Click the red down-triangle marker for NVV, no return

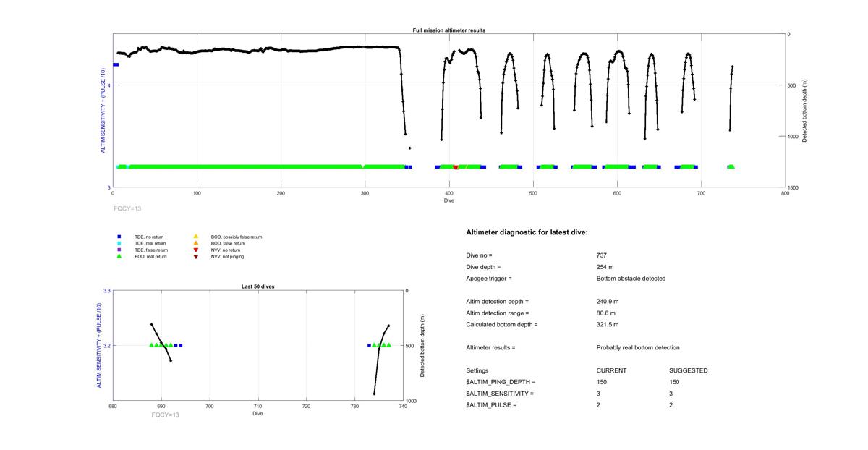coord(195,250)
